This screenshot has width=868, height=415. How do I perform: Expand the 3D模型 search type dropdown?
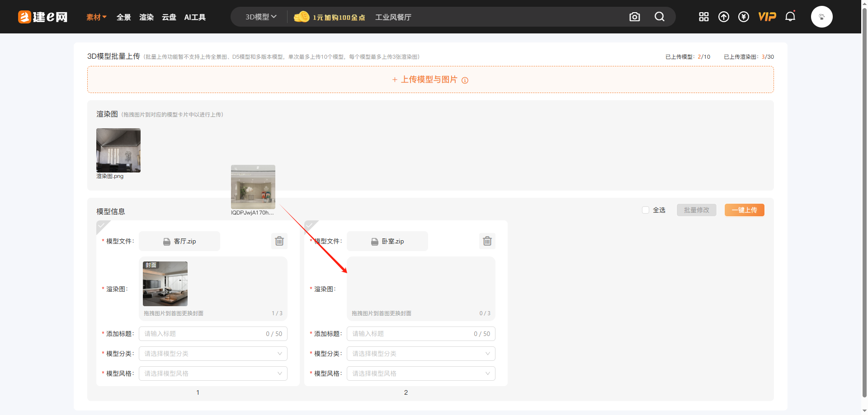(x=260, y=17)
